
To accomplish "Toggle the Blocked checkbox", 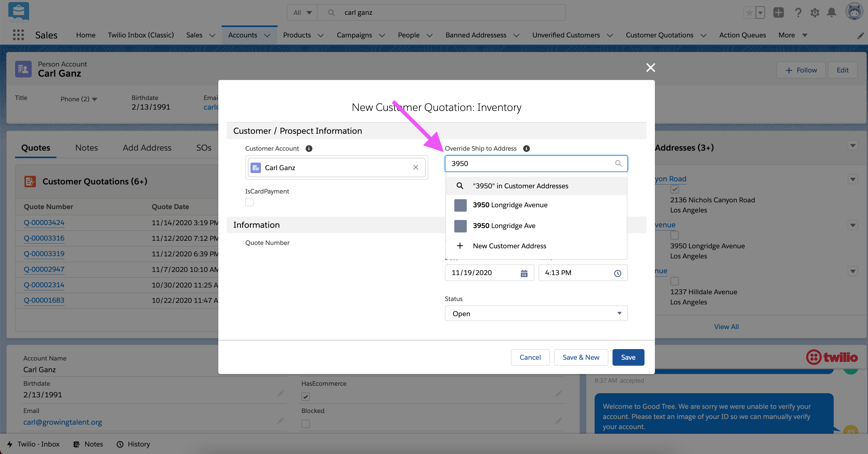I will (x=306, y=424).
